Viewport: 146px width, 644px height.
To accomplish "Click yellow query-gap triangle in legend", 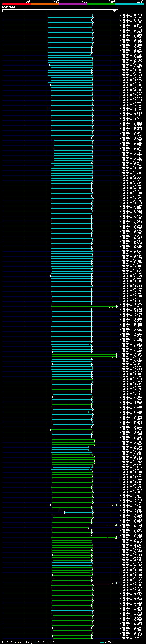I will click(x=19, y=642).
